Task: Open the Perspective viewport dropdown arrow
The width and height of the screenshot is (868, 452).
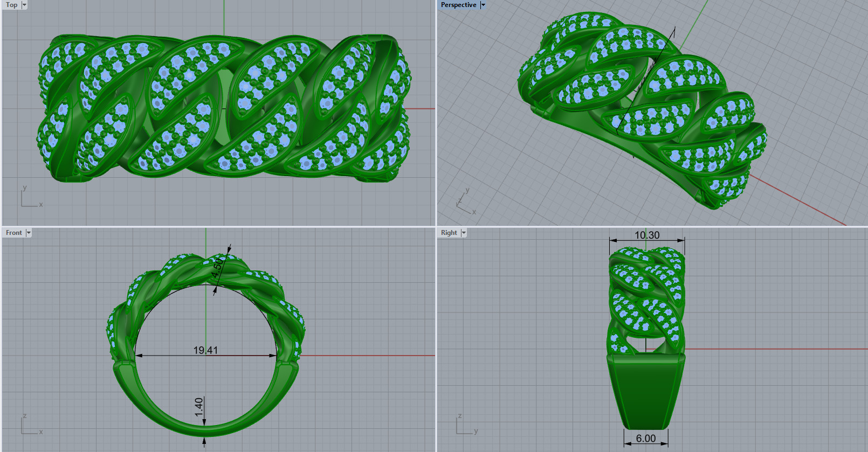Action: [483, 5]
